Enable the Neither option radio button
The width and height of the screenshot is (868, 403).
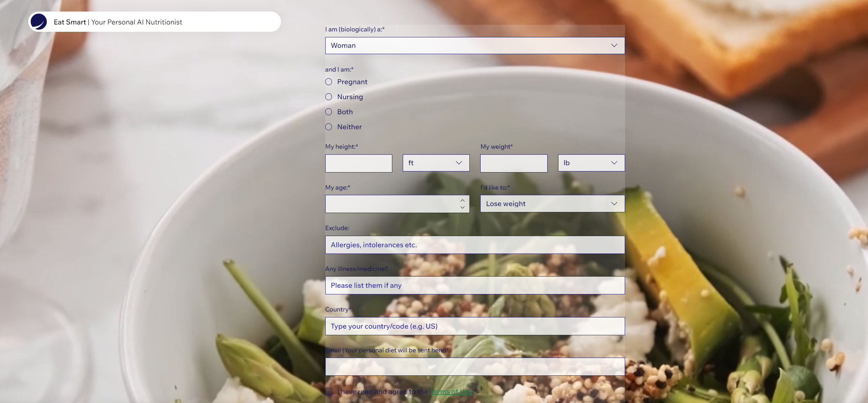(x=328, y=126)
